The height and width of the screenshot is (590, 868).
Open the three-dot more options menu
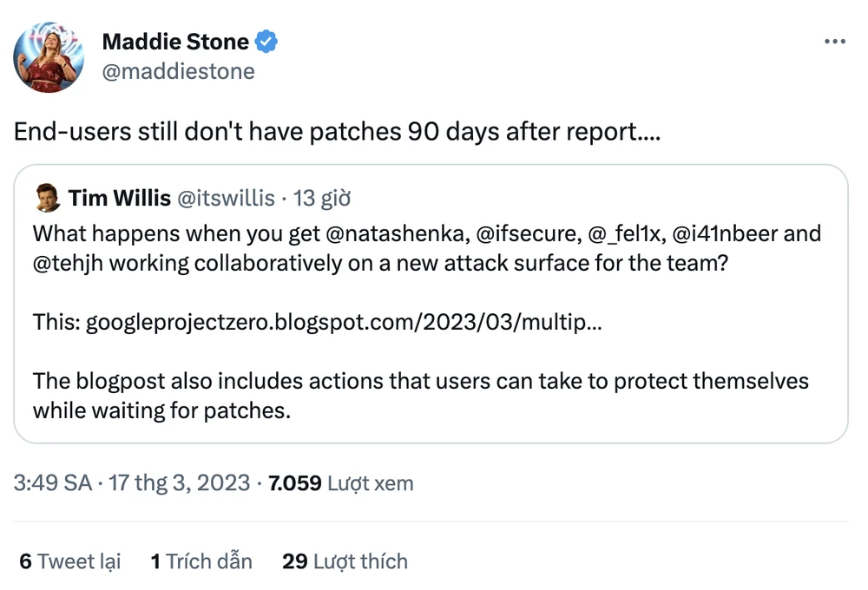tap(834, 42)
